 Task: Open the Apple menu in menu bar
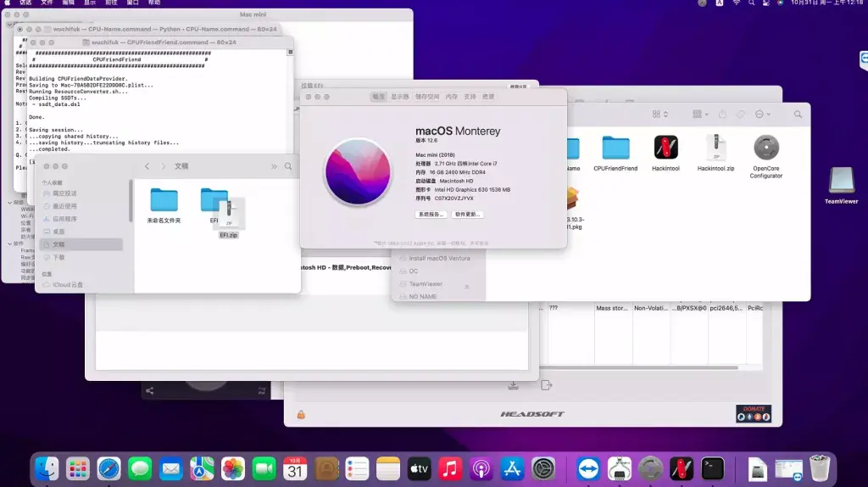pyautogui.click(x=7, y=3)
